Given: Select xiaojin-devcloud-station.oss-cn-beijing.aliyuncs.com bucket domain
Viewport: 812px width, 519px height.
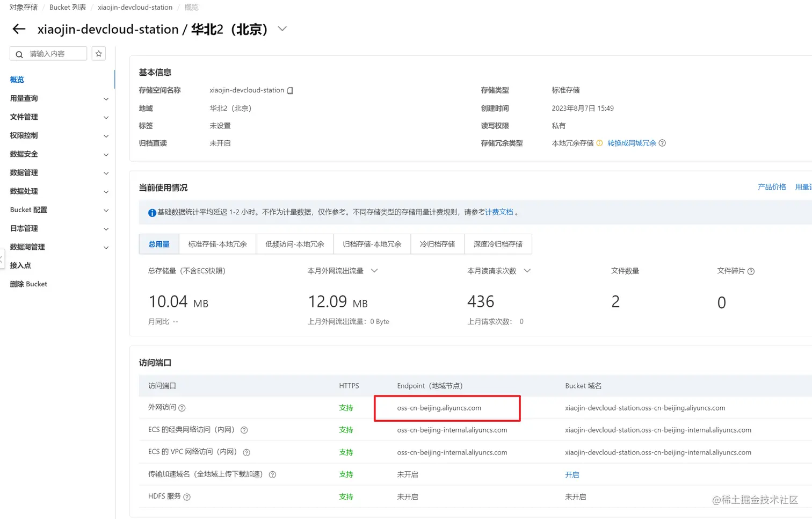Looking at the screenshot, I should coord(645,408).
